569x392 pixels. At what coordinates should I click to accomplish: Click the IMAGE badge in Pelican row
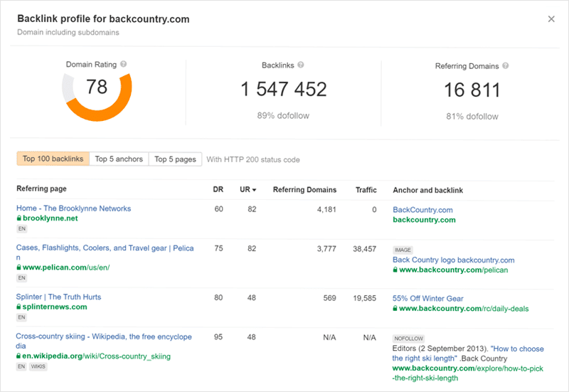(x=403, y=250)
